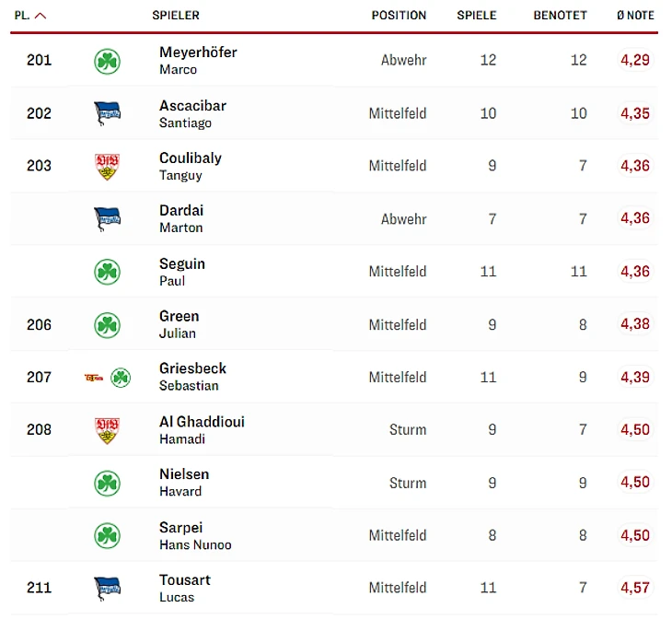
Task: Open player Green Julian
Action: pos(180,324)
